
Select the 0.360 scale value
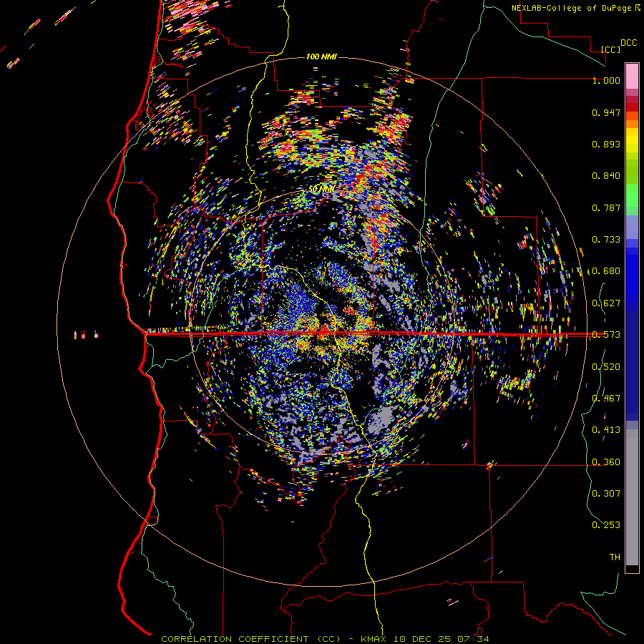coord(606,462)
